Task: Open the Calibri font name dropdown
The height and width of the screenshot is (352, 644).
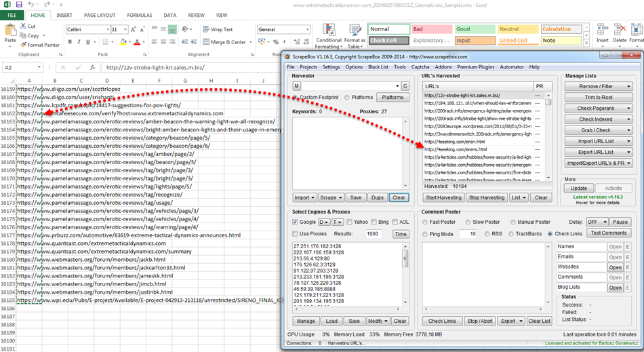Action: [x=108, y=30]
